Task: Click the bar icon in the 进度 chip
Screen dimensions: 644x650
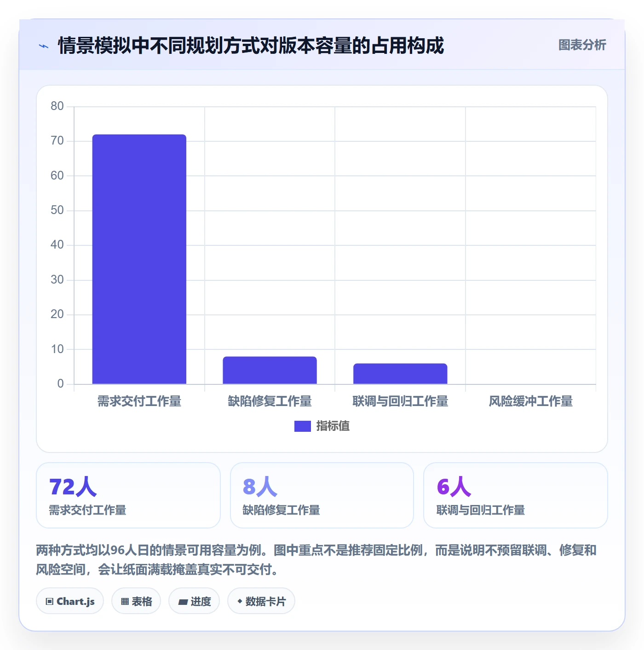Action: coord(183,602)
